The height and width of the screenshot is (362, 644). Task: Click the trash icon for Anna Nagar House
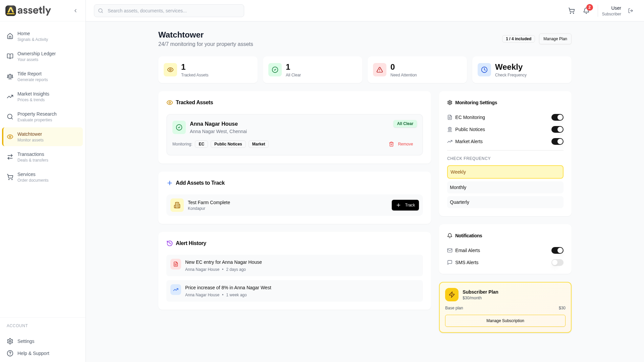point(391,144)
